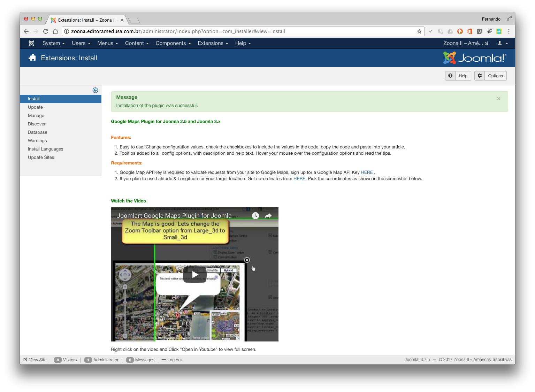Image resolution: width=535 pixels, height=392 pixels.
Task: Open the Chrome three-dot menu
Action: click(509, 31)
